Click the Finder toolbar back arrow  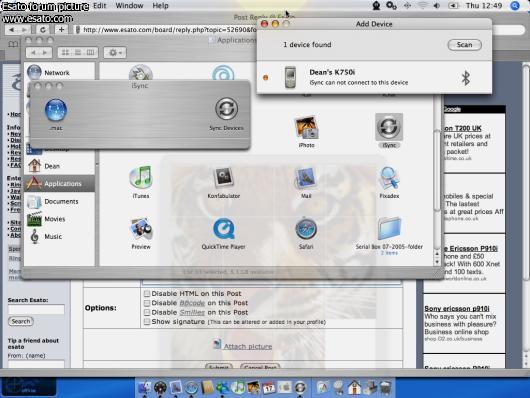pyautogui.click(x=33, y=52)
